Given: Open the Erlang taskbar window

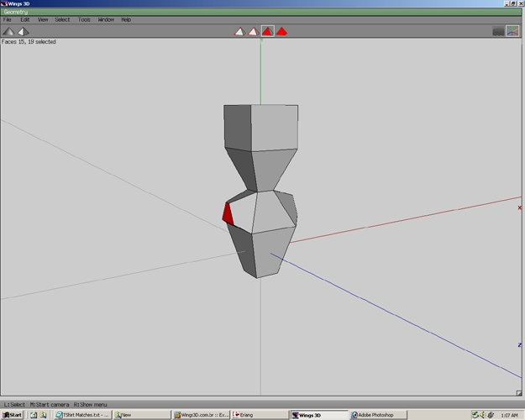Looking at the screenshot, I should pyautogui.click(x=260, y=415).
